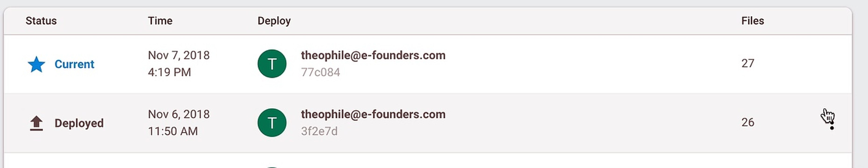The image size is (868, 168).
Task: Click the email on the Nov 6 deploy
Action: [373, 114]
